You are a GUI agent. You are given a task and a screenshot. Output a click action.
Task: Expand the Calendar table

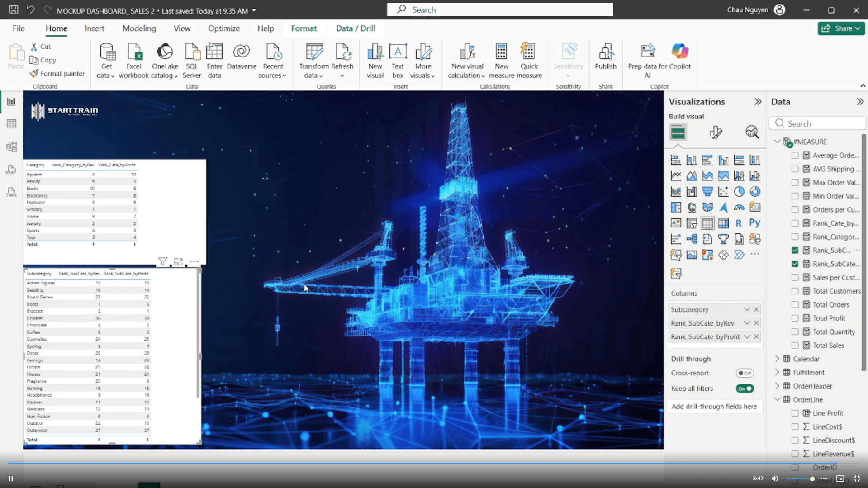click(x=777, y=359)
